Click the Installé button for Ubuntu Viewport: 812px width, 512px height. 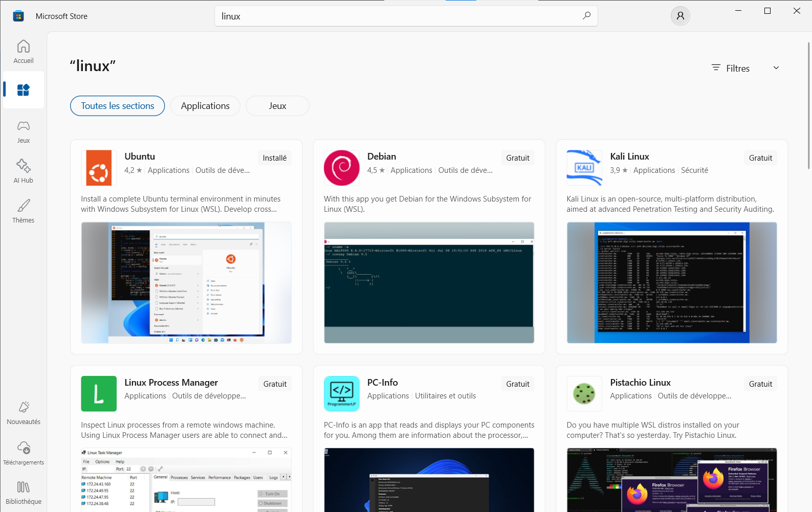click(275, 158)
